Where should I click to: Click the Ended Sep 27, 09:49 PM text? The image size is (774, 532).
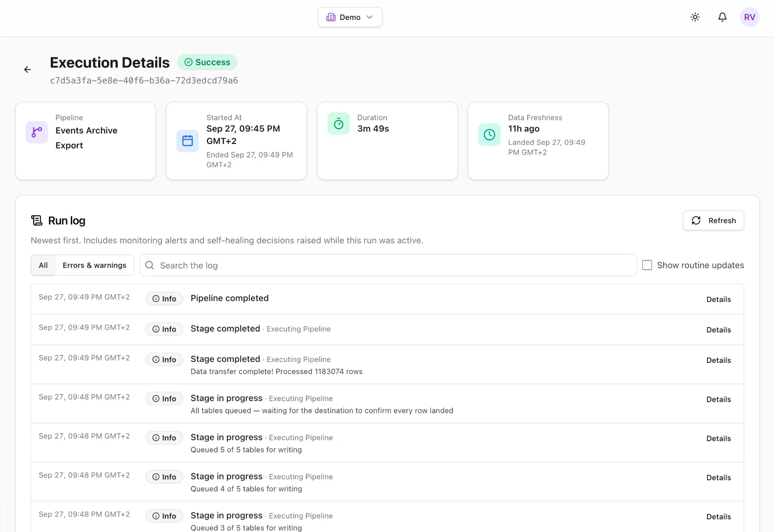(x=250, y=160)
